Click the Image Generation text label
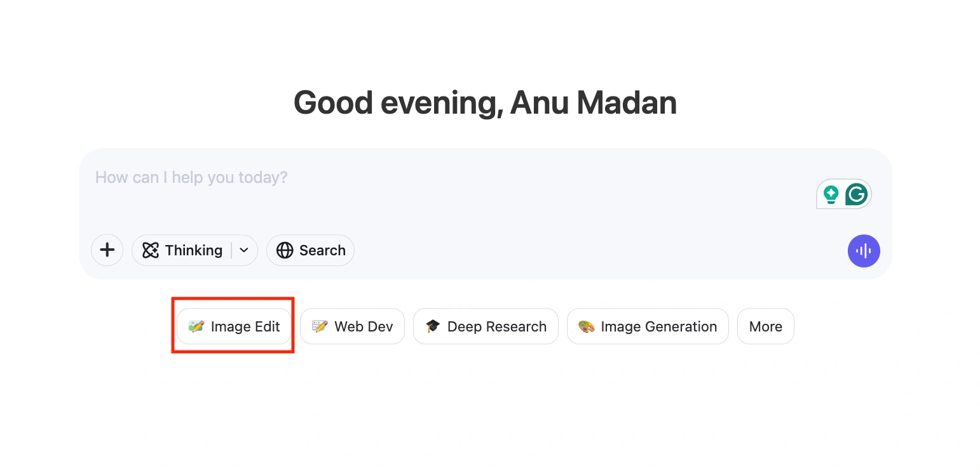Image resolution: width=980 pixels, height=475 pixels. [x=659, y=326]
